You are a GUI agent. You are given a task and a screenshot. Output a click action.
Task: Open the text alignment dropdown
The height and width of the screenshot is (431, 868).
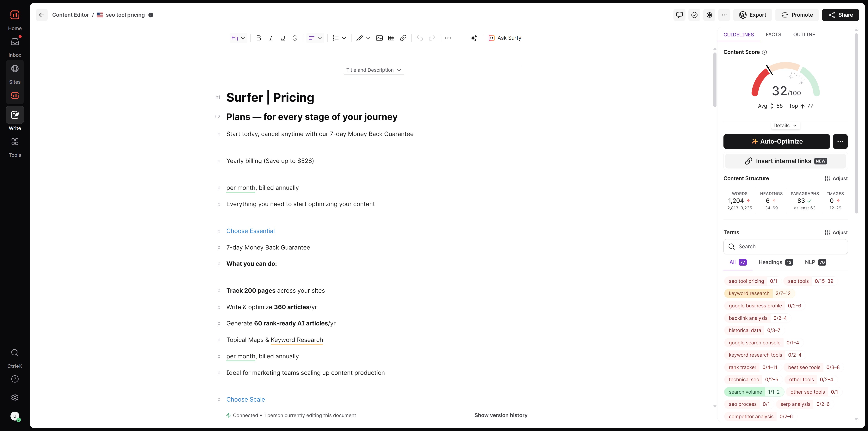point(315,38)
